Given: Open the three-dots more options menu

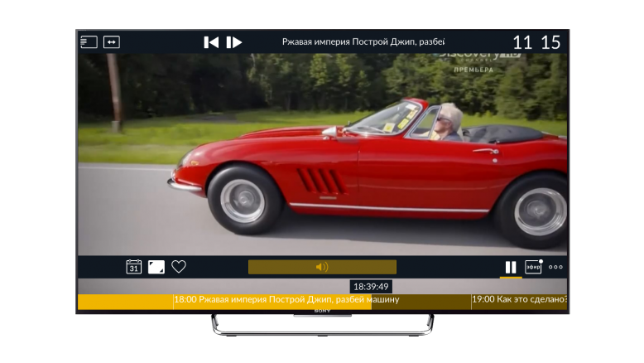Looking at the screenshot, I should click(555, 267).
